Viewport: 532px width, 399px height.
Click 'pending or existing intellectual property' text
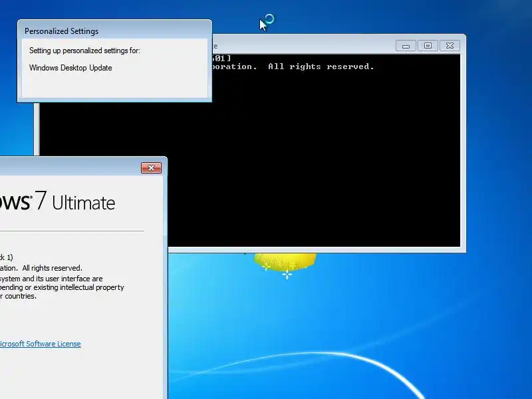click(x=62, y=287)
